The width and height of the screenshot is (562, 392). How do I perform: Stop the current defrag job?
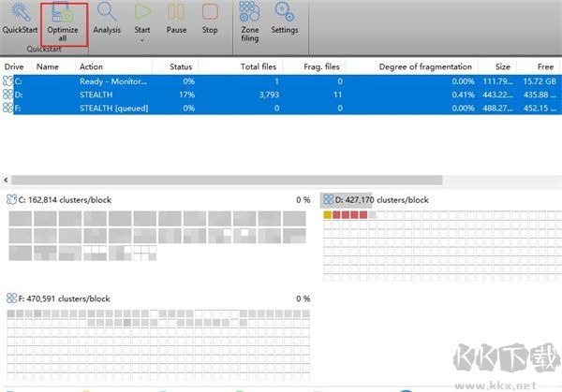[x=210, y=19]
